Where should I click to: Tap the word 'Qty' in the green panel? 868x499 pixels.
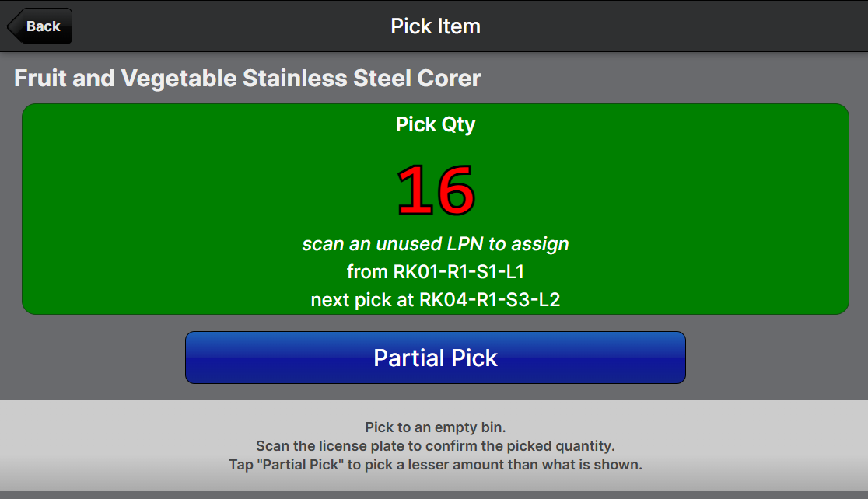click(458, 124)
